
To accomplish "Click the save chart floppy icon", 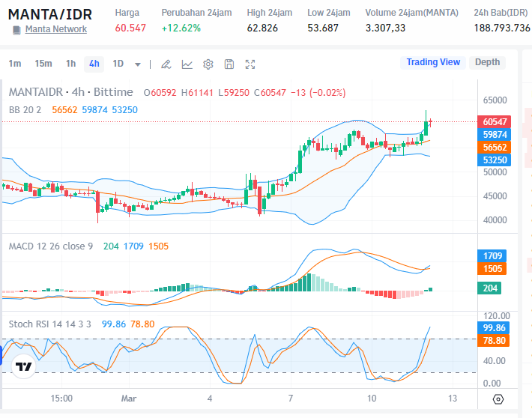I will click(x=229, y=64).
